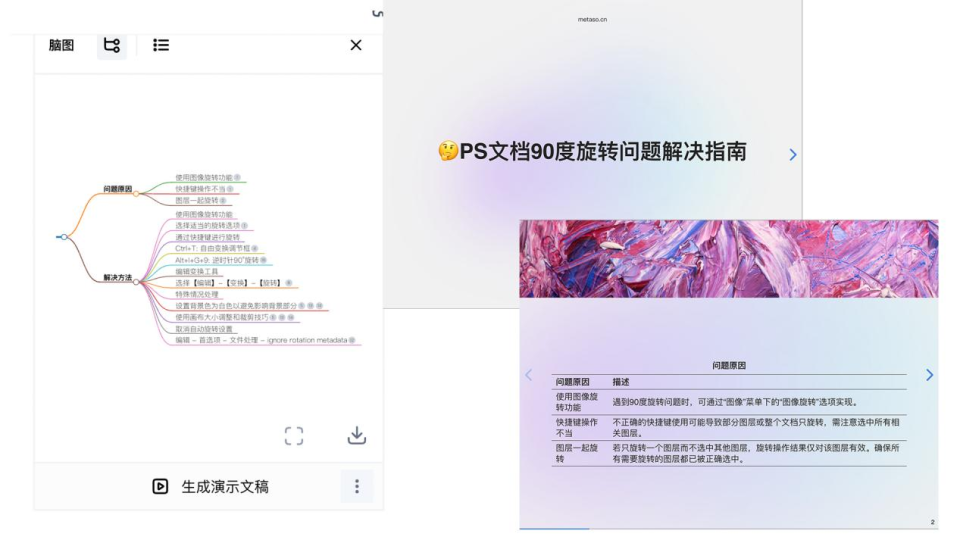
Task: Open citation badge beside 快捷键操作不当
Action: [x=230, y=189]
